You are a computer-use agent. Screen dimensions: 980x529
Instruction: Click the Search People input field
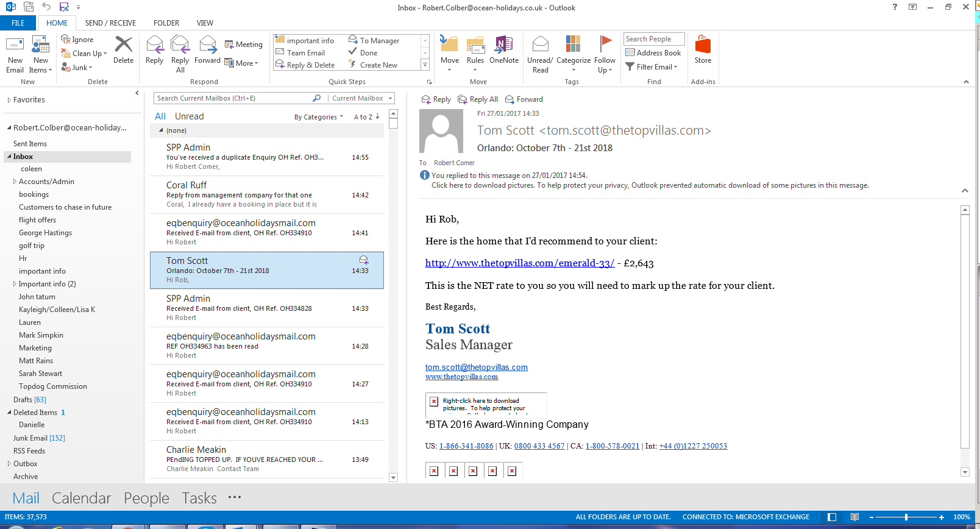(654, 39)
